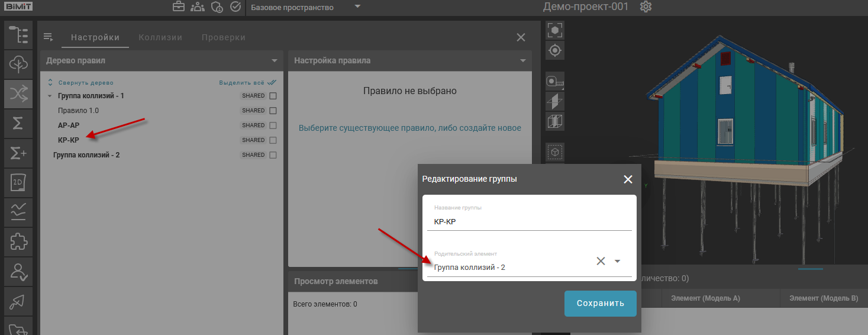Collapse the Группа коллизий - 1 tree node
This screenshot has height=335, width=868.
[49, 96]
